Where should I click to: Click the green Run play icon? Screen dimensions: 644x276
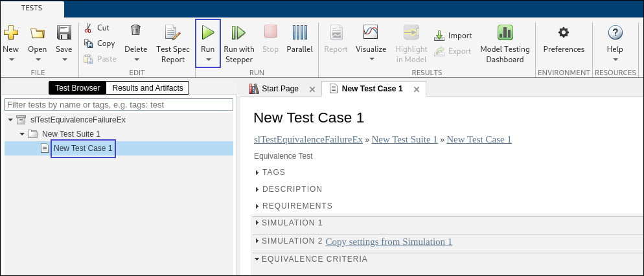coord(207,32)
